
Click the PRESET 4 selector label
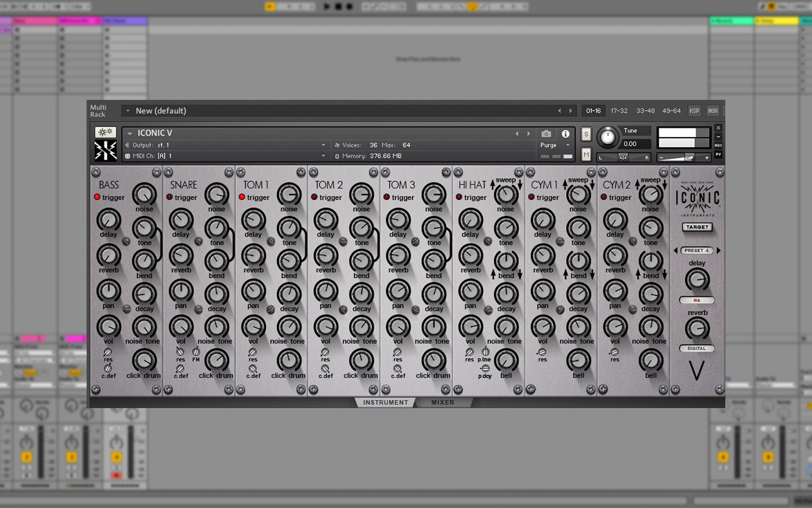[697, 251]
